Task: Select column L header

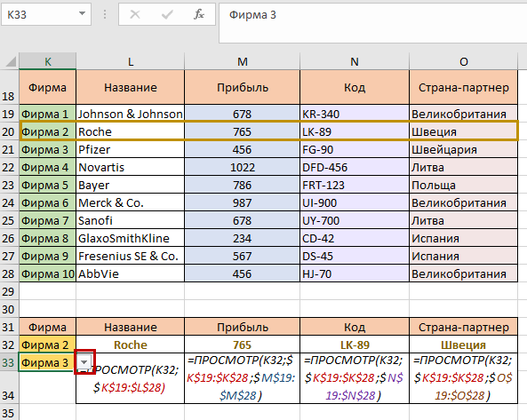Action: [131, 61]
